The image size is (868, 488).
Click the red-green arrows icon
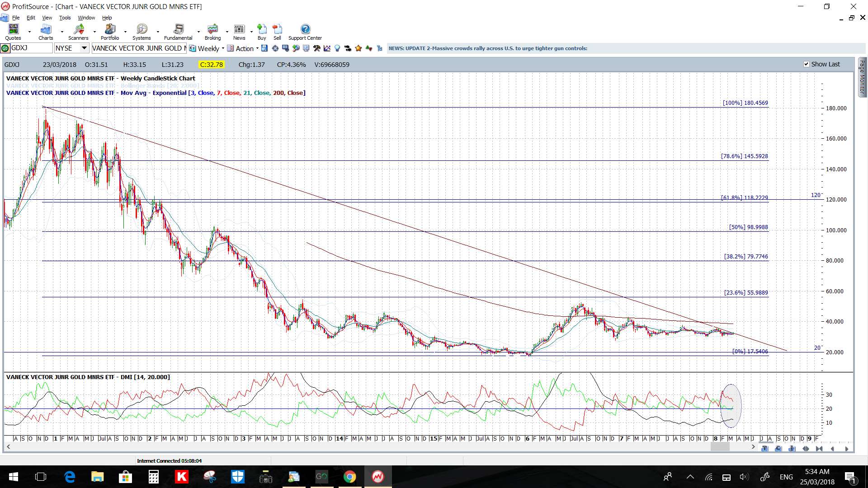tap(369, 48)
